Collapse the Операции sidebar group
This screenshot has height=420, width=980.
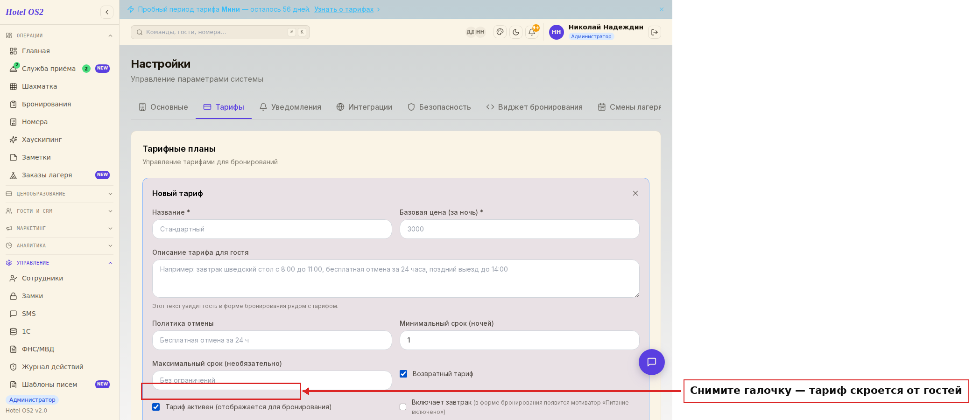tap(59, 35)
